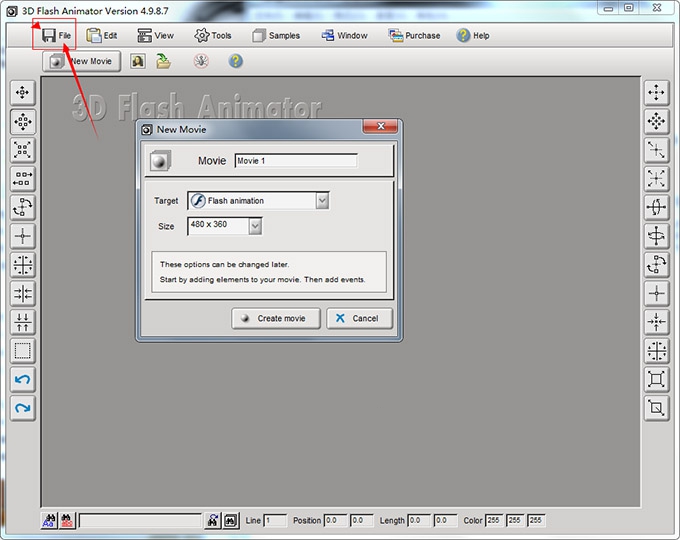This screenshot has width=680, height=540.
Task: Select the eight-arrow move tool in left toolbar
Action: click(23, 121)
